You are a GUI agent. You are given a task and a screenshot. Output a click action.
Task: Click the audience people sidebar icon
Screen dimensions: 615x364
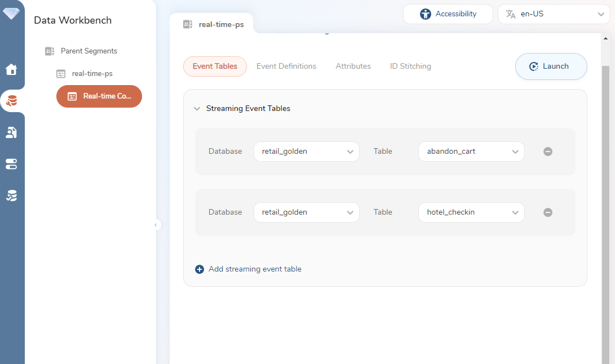[11, 132]
